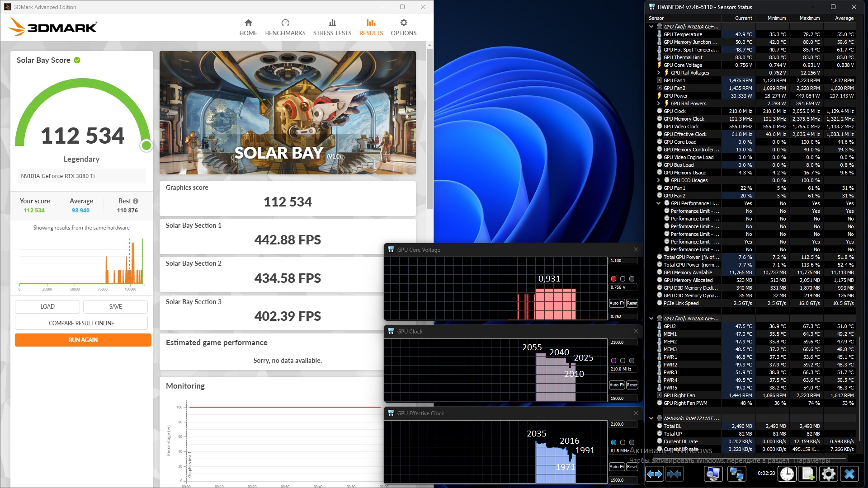Switch to the STRESS TESTS tab
The height and width of the screenshot is (488, 868).
coord(332,28)
